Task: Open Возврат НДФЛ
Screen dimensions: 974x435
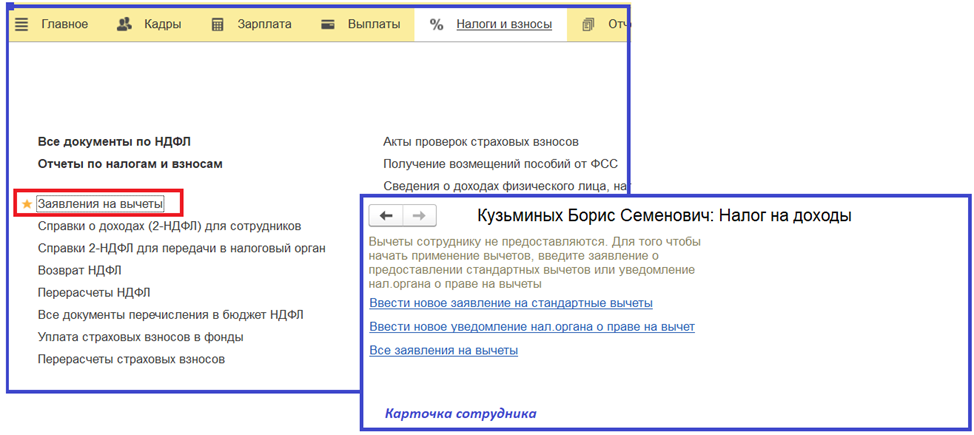Action: click(80, 270)
